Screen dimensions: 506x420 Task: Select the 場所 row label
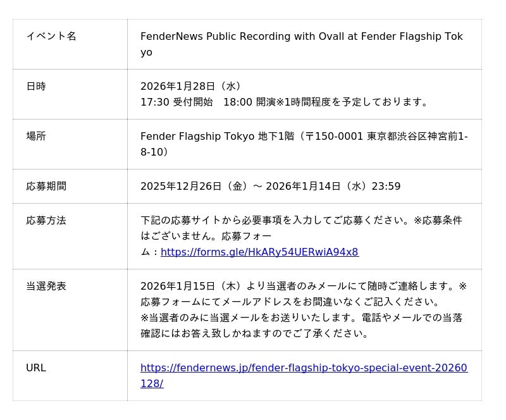36,136
